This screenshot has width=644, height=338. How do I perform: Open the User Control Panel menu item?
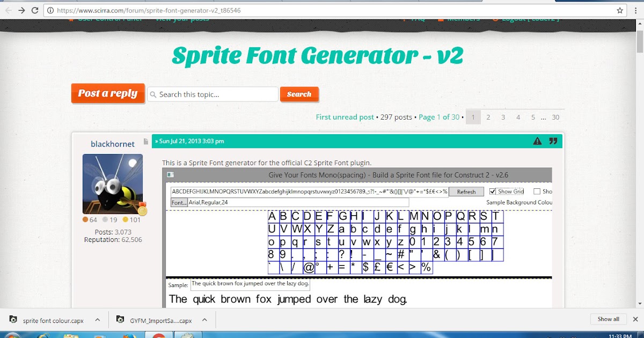click(x=109, y=18)
